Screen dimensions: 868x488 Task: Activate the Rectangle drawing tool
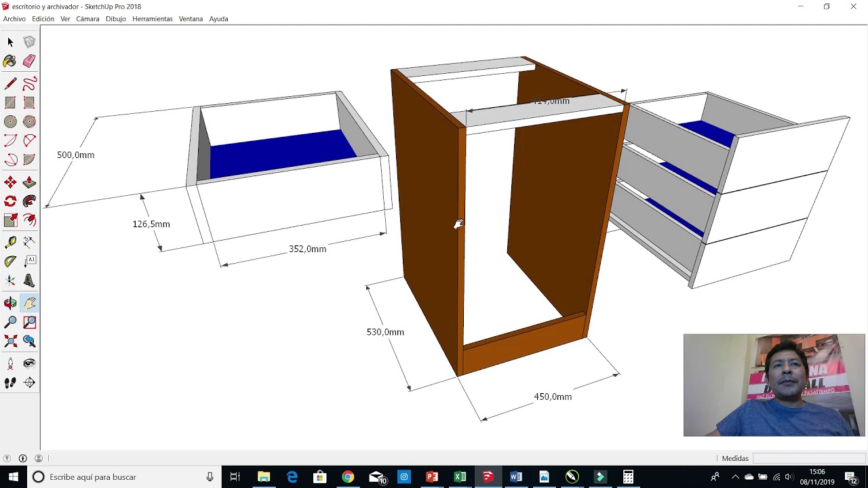click(10, 103)
